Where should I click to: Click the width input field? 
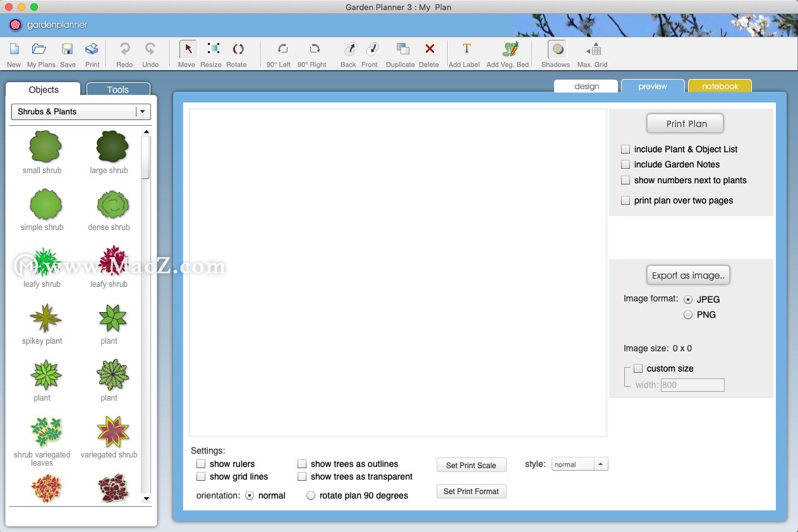(692, 385)
